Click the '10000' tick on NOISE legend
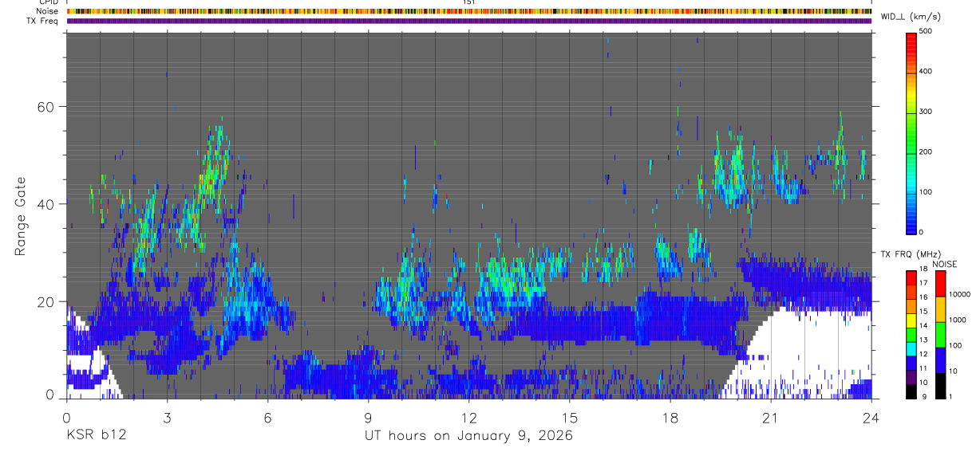980x452 pixels. [x=958, y=294]
